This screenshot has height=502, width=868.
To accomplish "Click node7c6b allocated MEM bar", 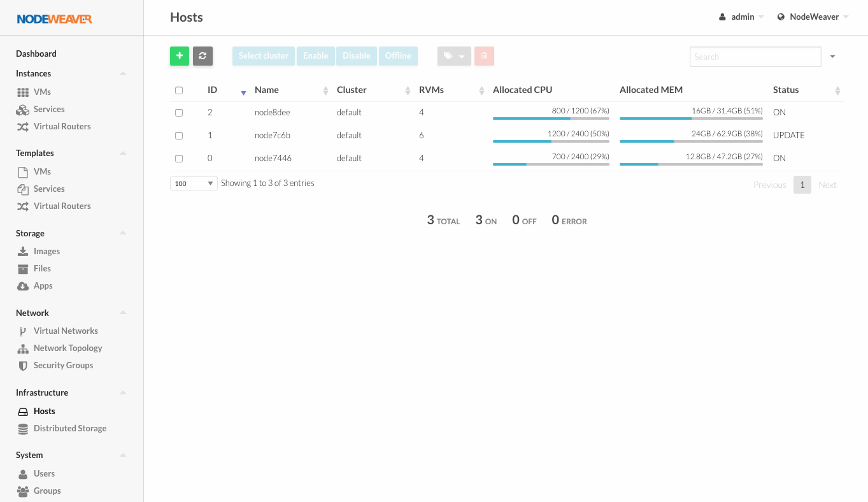I will pos(691,141).
